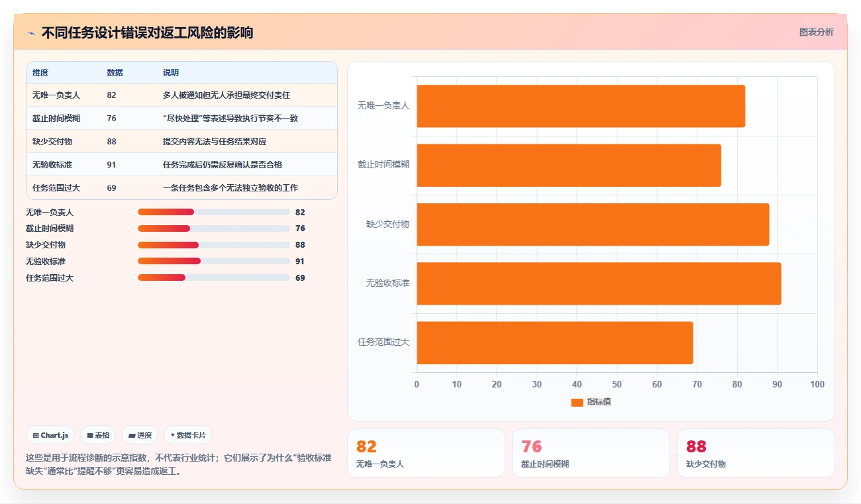
Task: Open the data card showing 76
Action: [x=591, y=453]
